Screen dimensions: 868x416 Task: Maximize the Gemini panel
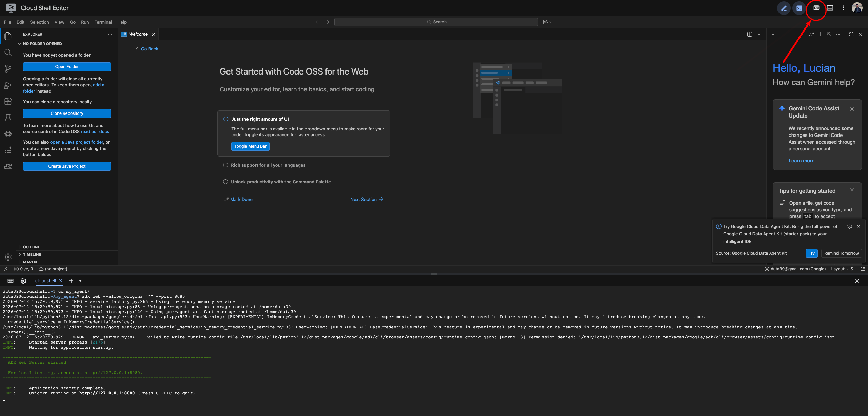(x=851, y=34)
